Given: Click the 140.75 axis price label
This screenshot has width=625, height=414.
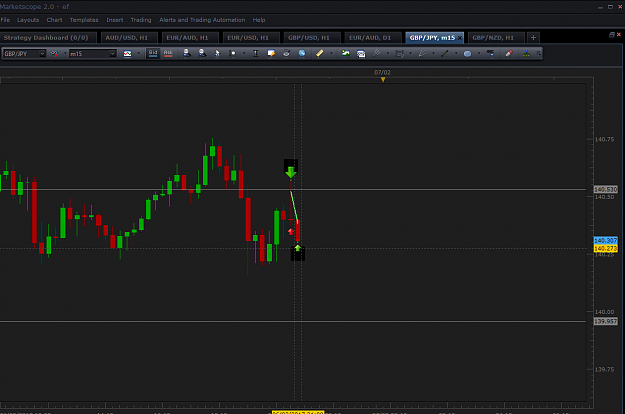Looking at the screenshot, I should [x=604, y=139].
